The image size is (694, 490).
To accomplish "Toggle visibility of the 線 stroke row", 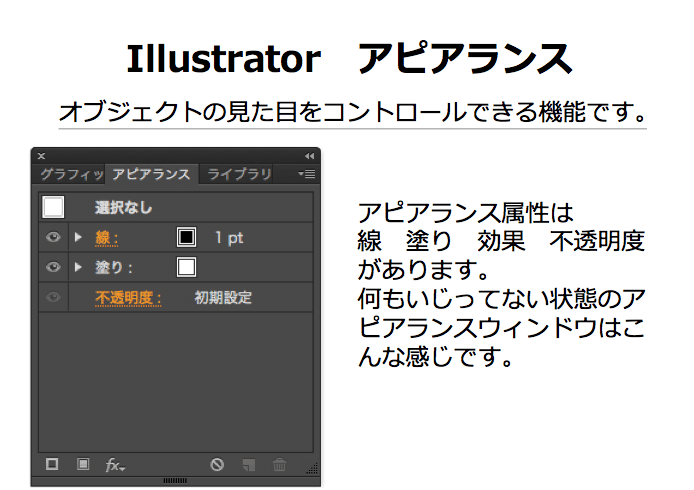I will coord(53,237).
